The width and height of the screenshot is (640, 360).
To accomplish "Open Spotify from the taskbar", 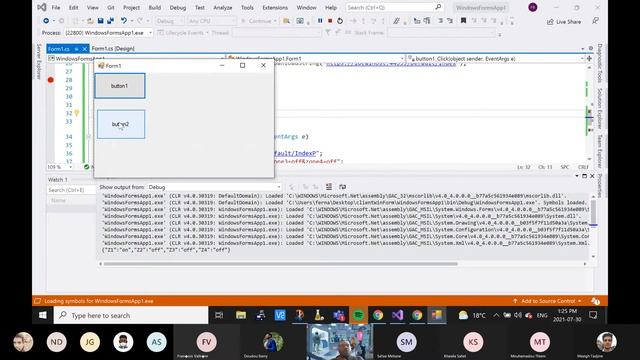I will coord(358,315).
